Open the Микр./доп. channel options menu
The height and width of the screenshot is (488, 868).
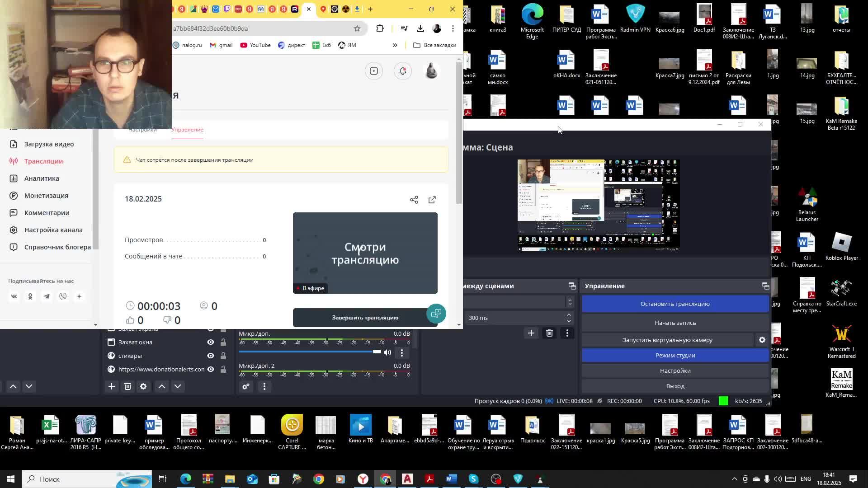point(402,353)
